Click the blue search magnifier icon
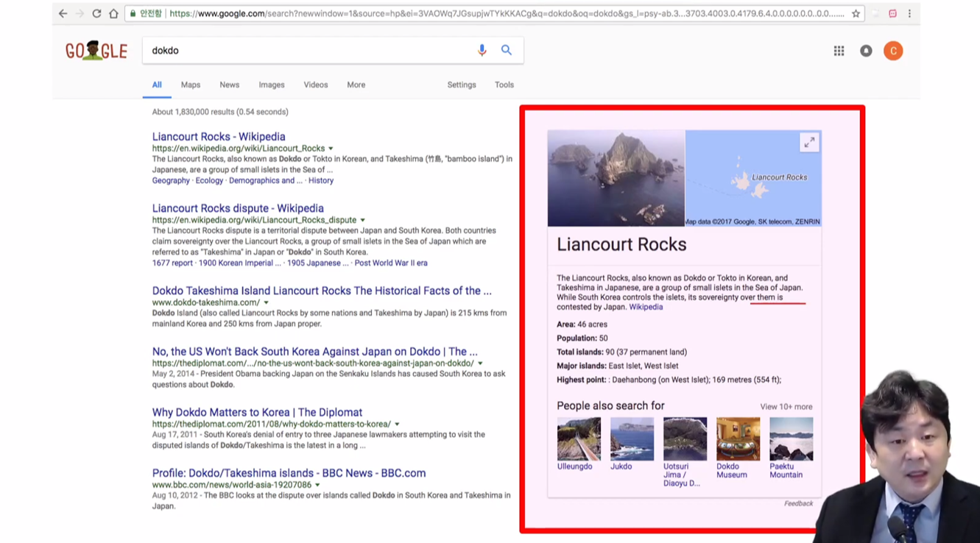Image resolution: width=980 pixels, height=543 pixels. pos(507,50)
